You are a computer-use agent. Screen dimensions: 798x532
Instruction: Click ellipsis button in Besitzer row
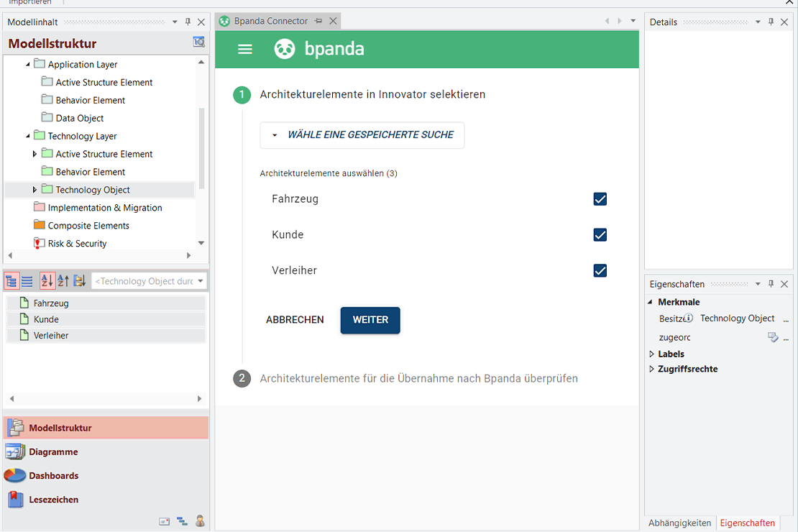click(x=786, y=319)
